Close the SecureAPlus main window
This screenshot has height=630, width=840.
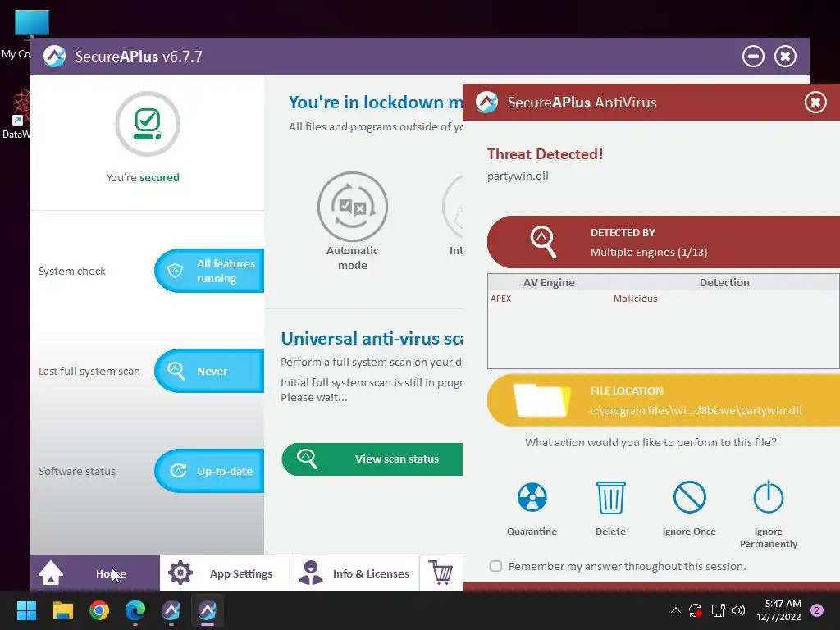(x=785, y=57)
